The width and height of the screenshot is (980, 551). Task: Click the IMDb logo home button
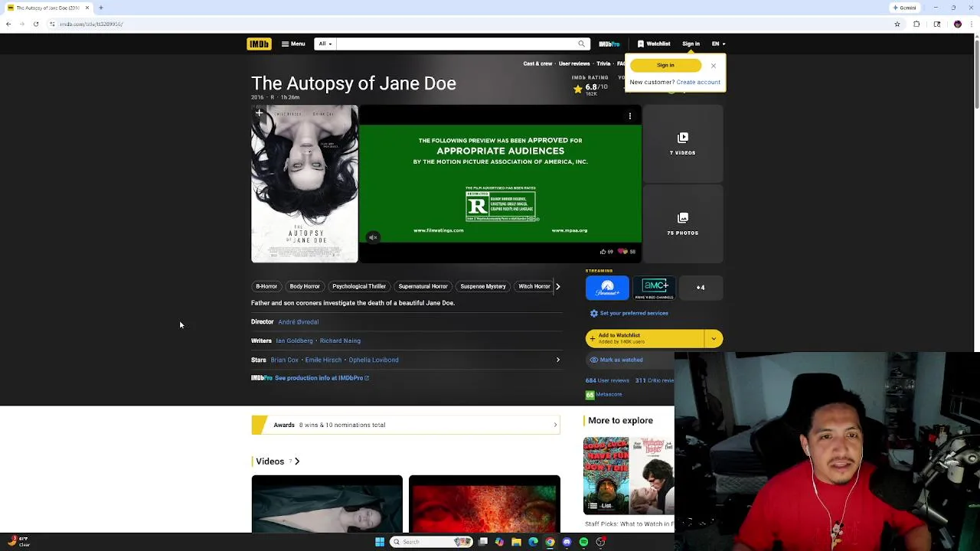(259, 44)
